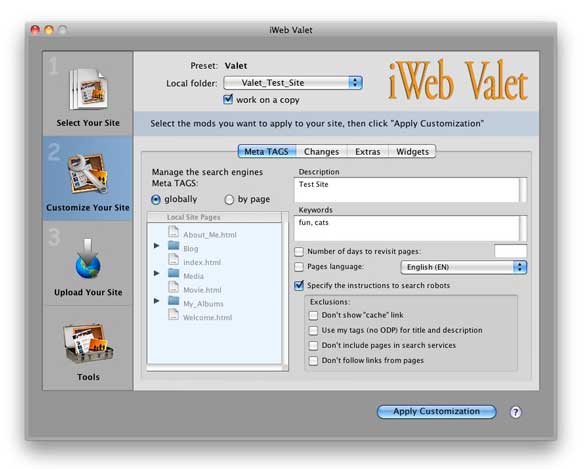Select the About_Me.html page icon
Viewport: 586px width, 469px height.
[x=173, y=232]
